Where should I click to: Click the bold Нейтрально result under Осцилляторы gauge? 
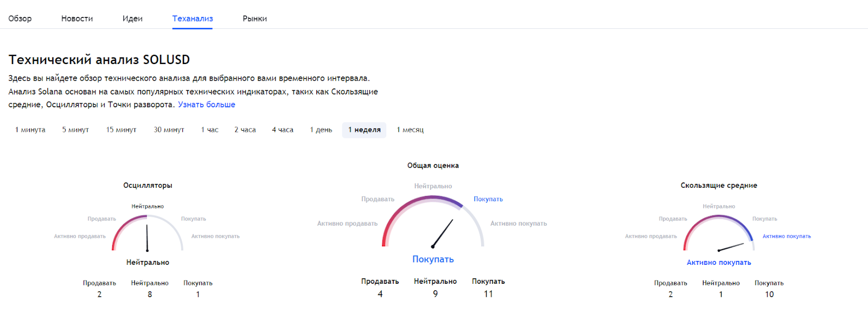[148, 263]
